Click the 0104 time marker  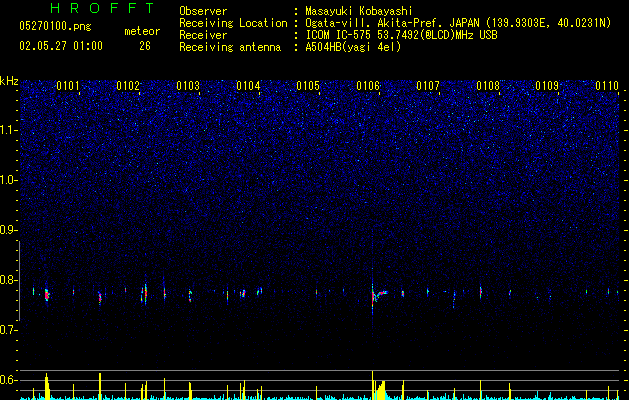coord(248,86)
